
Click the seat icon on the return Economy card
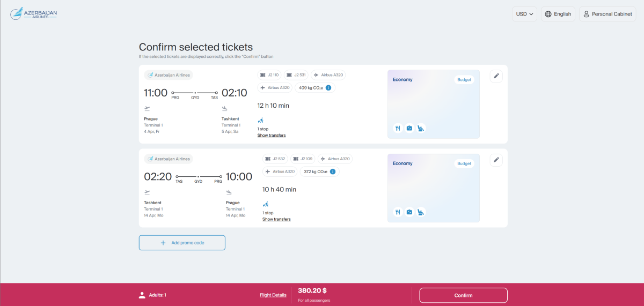coord(421,212)
